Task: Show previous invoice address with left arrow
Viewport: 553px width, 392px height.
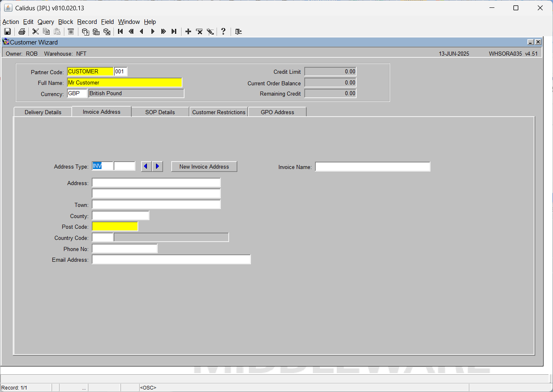Action: pyautogui.click(x=146, y=167)
